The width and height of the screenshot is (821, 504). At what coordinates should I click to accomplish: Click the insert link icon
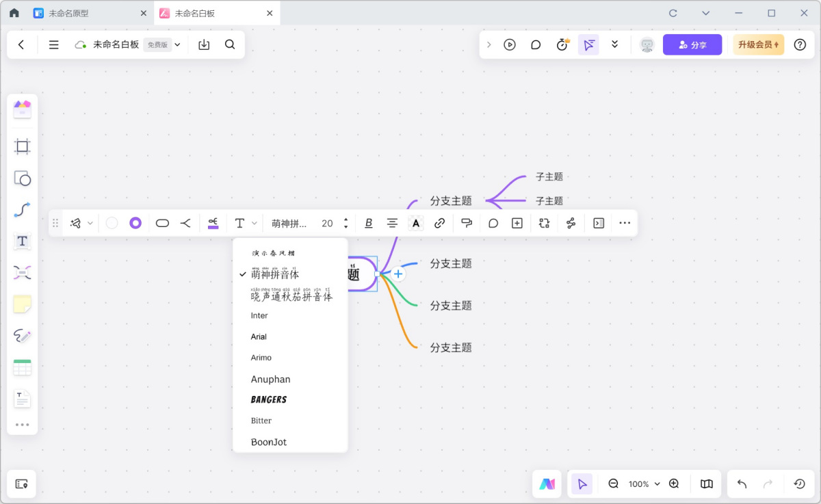pyautogui.click(x=440, y=223)
